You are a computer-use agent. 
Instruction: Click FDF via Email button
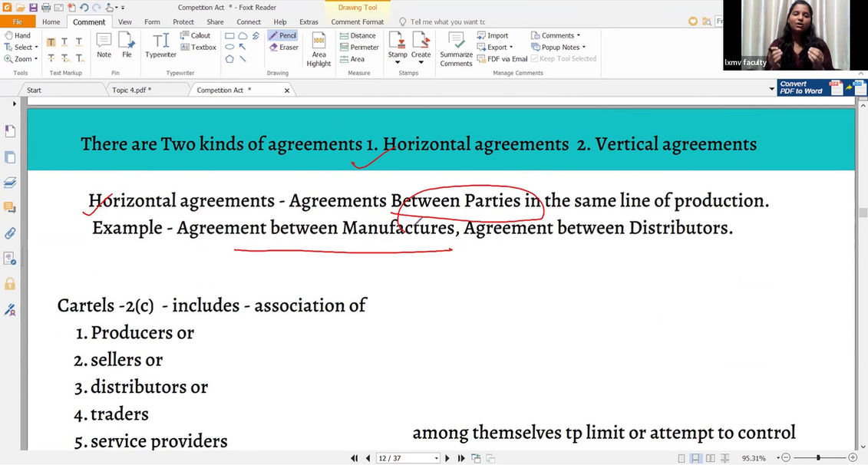502,58
